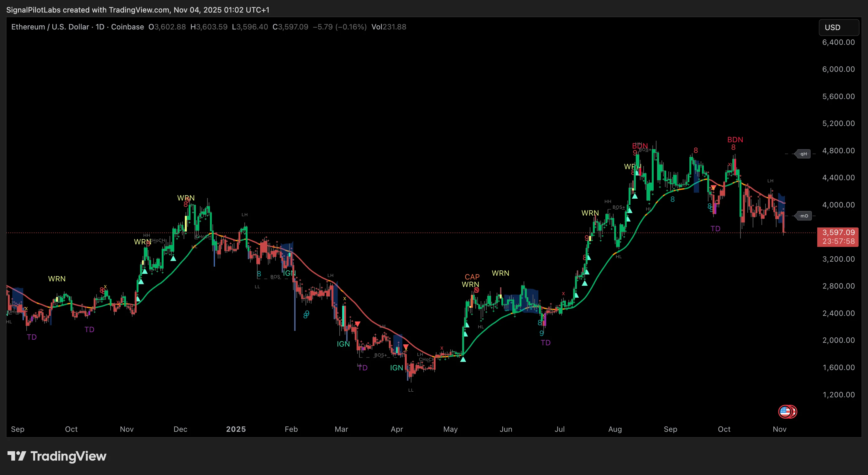868x475 pixels.
Task: Click the 3,597.09 current price countdown label
Action: tap(838, 237)
